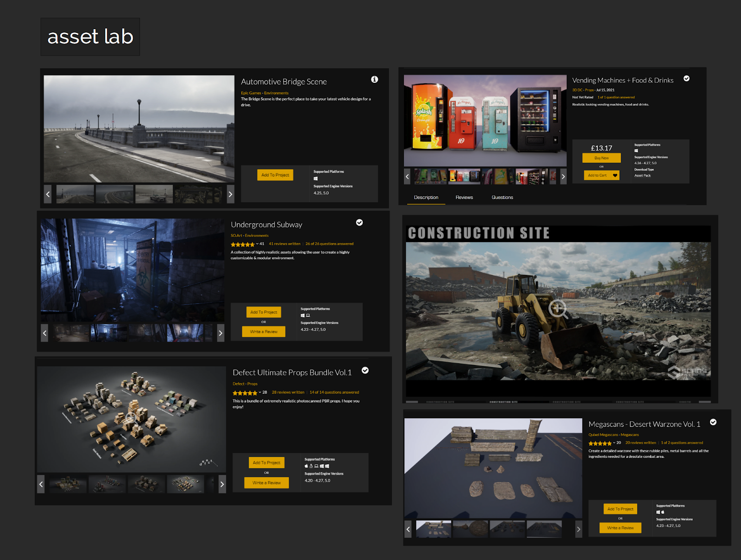Click the CONSTRUCTION SITE heading
This screenshot has height=560, width=741.
pyautogui.click(x=479, y=233)
